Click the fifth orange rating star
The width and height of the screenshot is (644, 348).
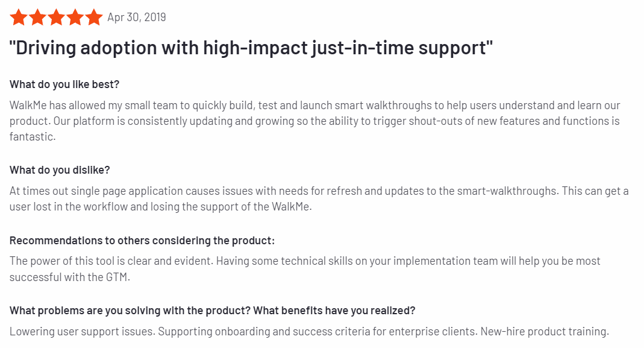[94, 17]
